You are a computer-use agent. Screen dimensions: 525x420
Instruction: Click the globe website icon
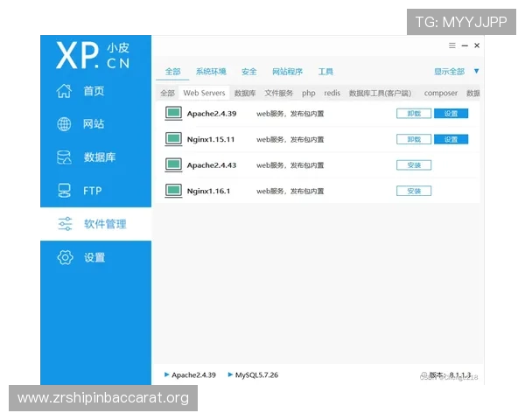click(x=64, y=124)
